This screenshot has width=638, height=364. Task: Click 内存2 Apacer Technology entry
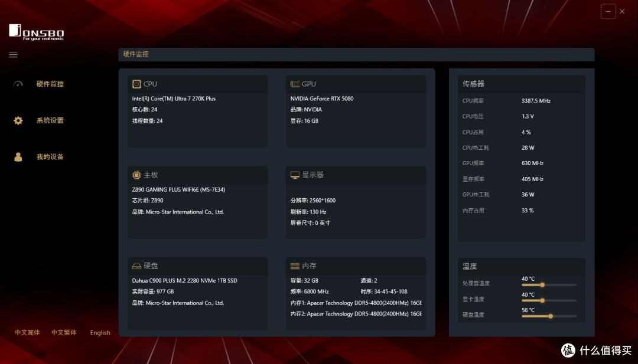[356, 314]
